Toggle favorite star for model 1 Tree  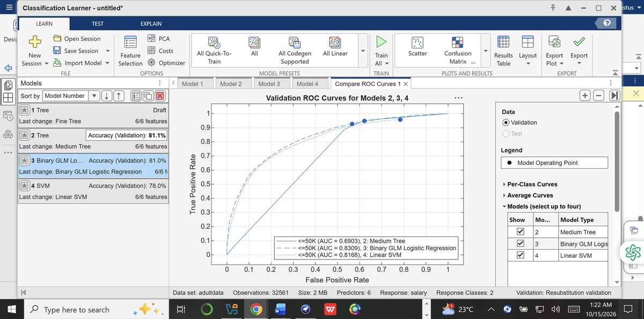click(x=25, y=110)
